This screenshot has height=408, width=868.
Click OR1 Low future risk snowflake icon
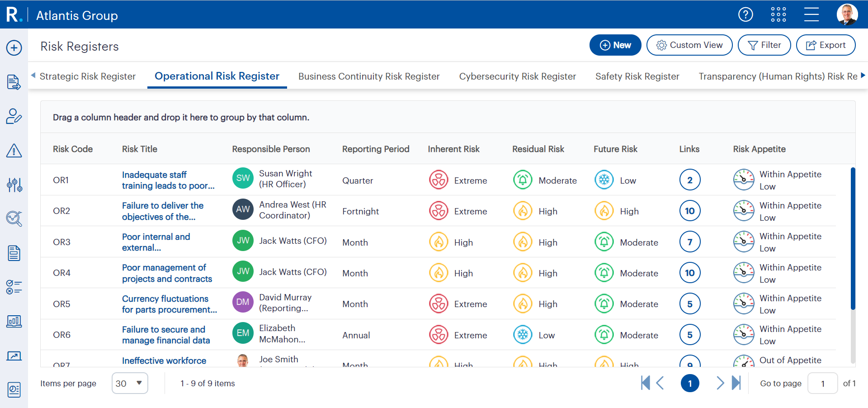pos(604,180)
